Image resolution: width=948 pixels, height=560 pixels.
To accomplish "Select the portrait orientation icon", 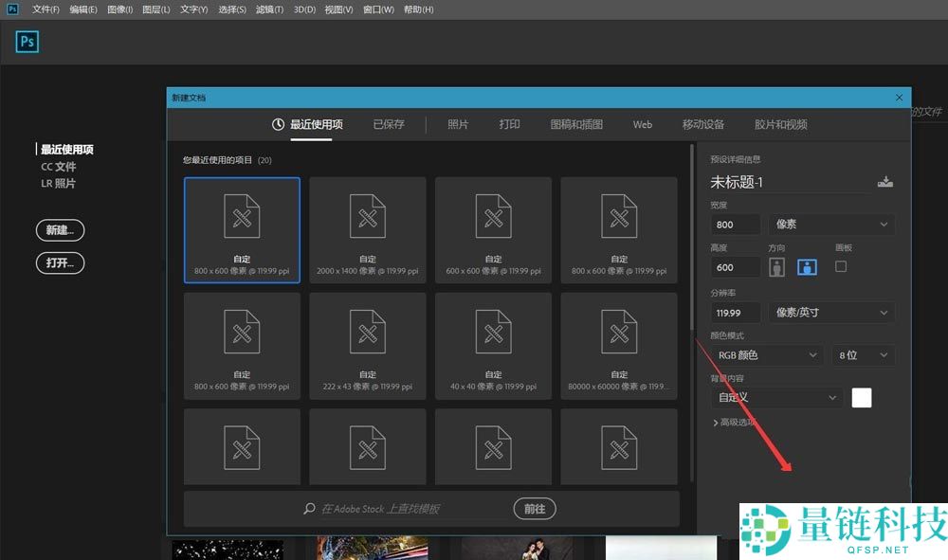I will pos(776,266).
